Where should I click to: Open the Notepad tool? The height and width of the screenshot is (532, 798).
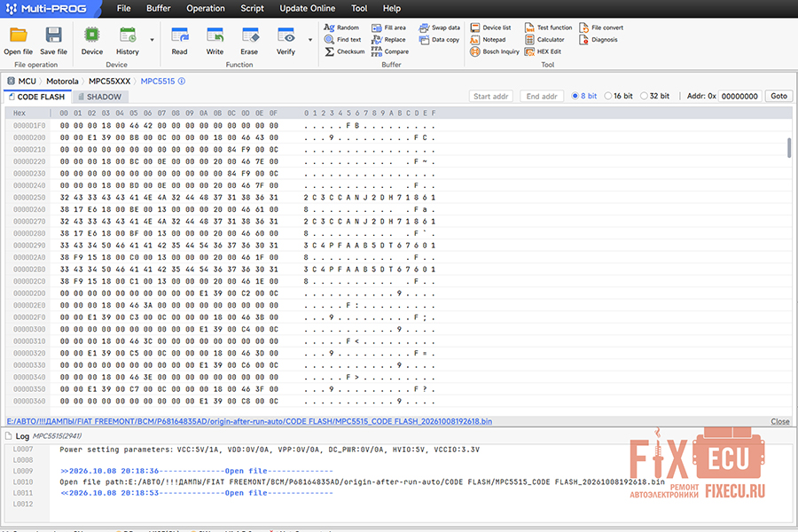488,39
